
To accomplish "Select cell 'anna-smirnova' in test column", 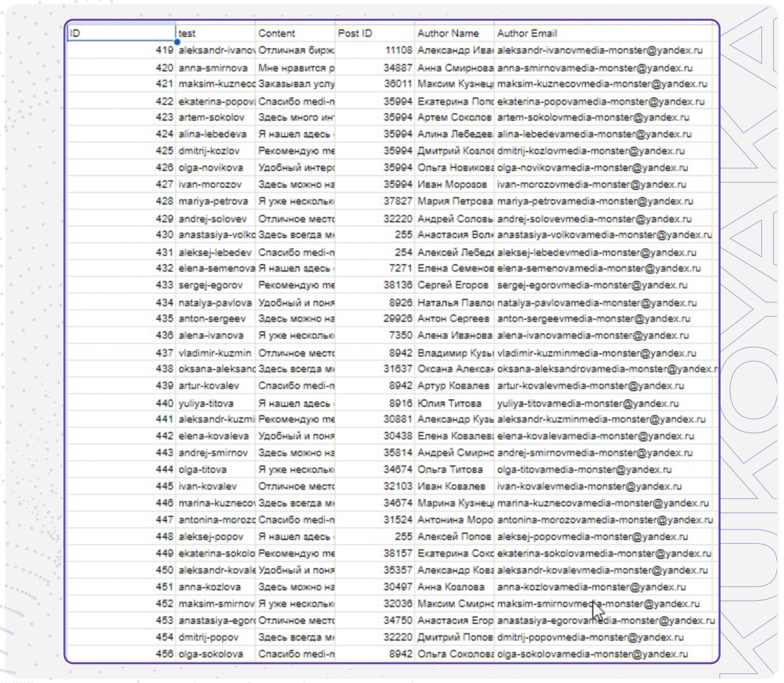I will (216, 67).
